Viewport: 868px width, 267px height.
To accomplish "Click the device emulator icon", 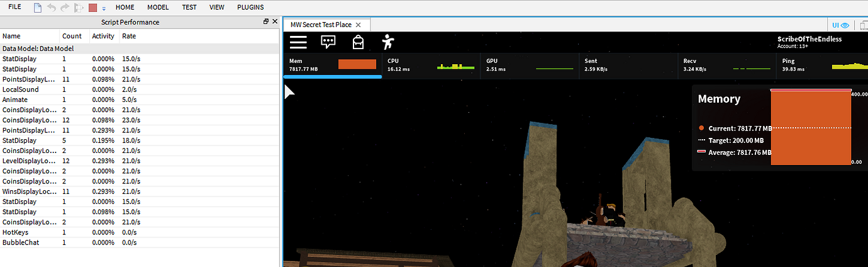I will click(x=863, y=25).
